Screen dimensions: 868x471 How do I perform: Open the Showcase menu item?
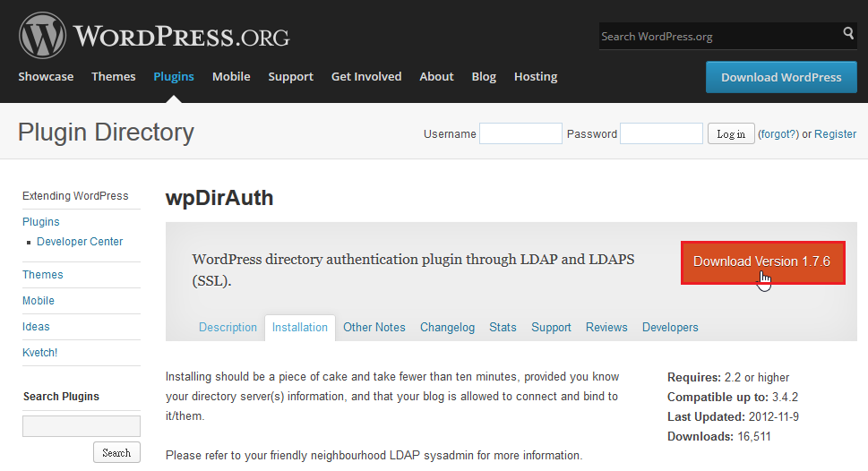(46, 76)
